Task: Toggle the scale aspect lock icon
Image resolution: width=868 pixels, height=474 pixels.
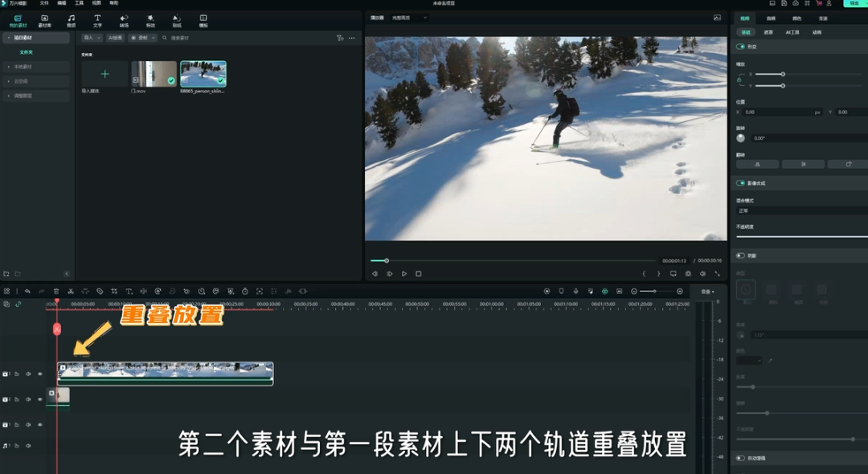Action: (x=739, y=80)
